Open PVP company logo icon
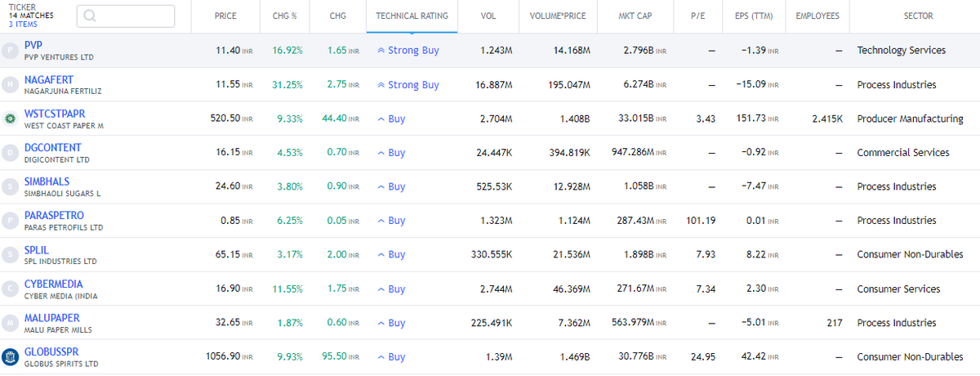980x376 pixels. point(10,51)
